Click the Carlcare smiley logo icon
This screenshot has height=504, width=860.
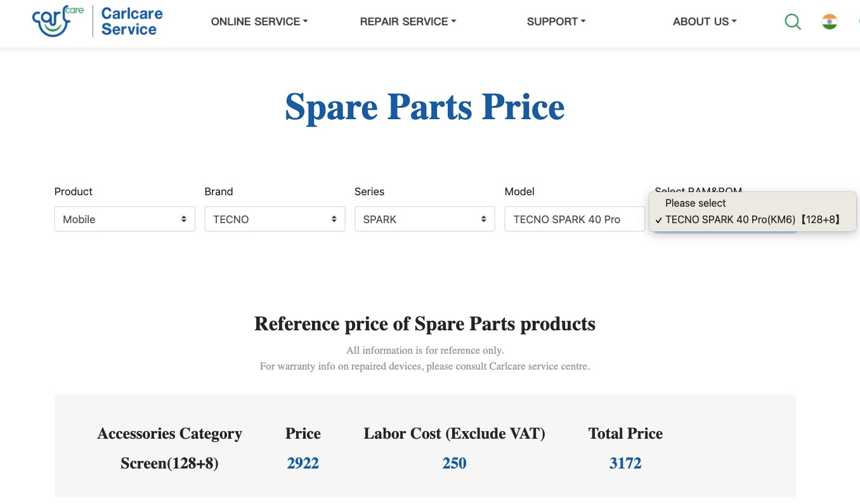58,21
